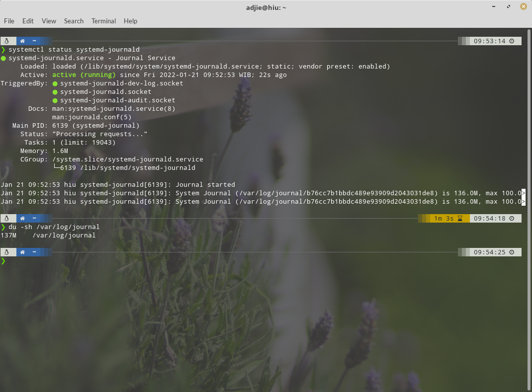Click the truncation marker on second journal line

524,193
